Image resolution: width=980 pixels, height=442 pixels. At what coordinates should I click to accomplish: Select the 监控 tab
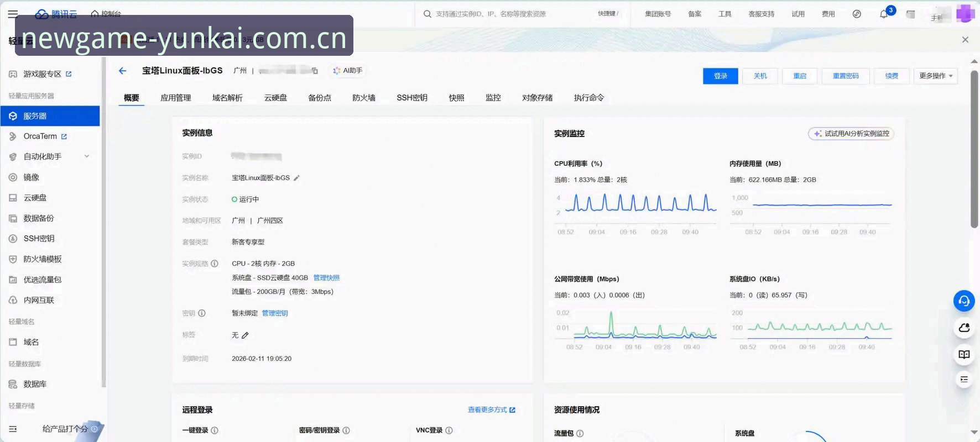(x=493, y=98)
